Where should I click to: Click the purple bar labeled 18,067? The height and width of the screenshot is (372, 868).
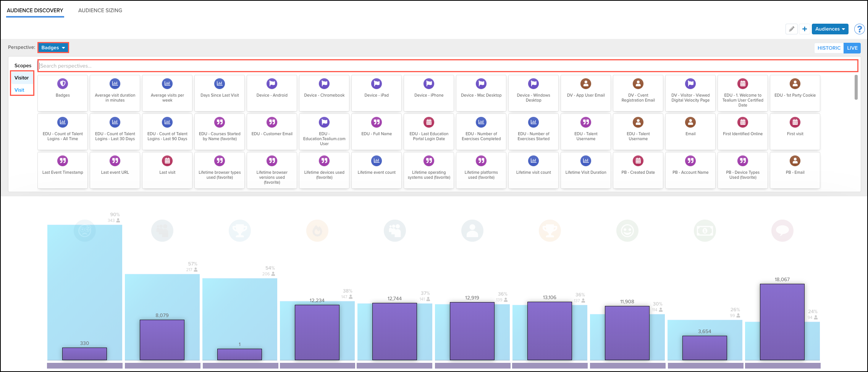[782, 322]
